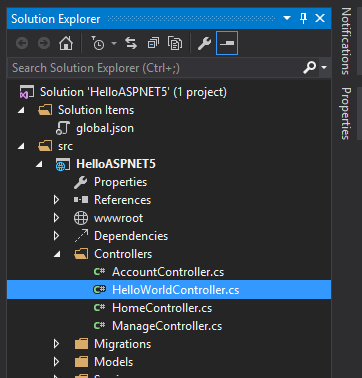Select AccountController.cs file
The image size is (362, 378).
point(168,272)
